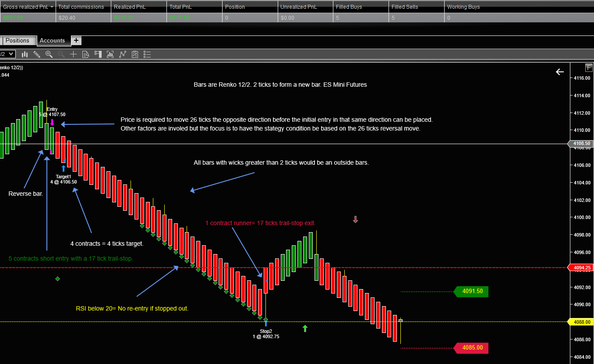Click the properties list icon on toolbar
This screenshot has height=364, width=594.
tap(147, 54)
